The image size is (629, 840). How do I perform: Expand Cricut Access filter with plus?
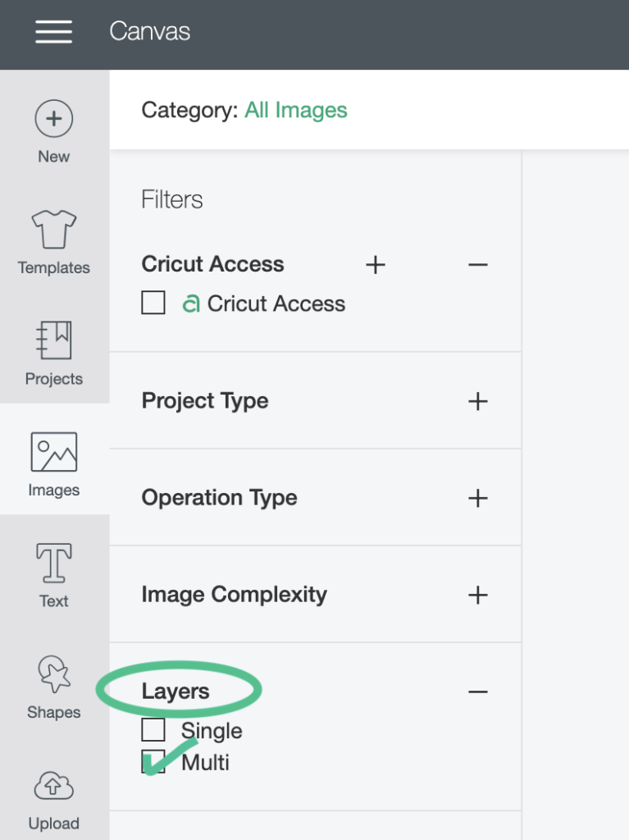(x=376, y=265)
